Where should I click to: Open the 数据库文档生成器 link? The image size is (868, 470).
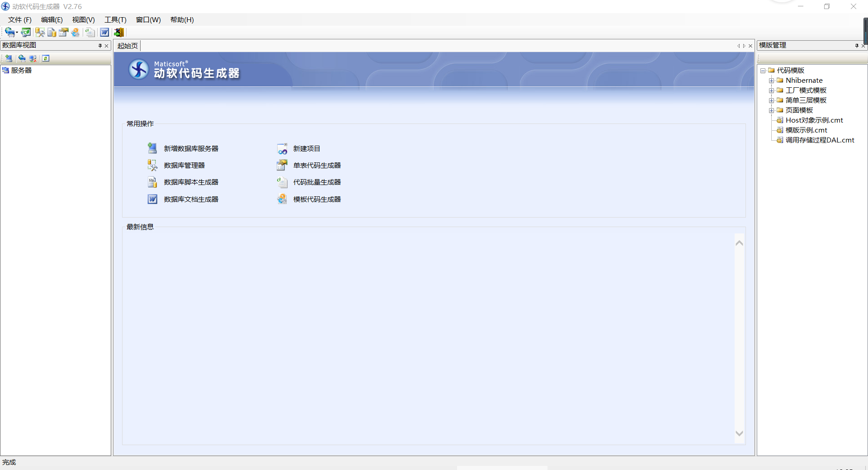point(191,199)
